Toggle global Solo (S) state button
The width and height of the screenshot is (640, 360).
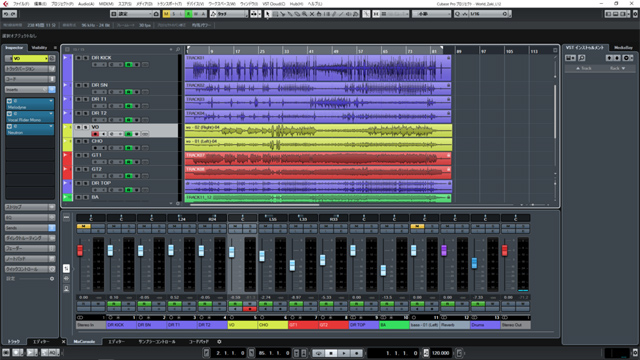coord(173,14)
